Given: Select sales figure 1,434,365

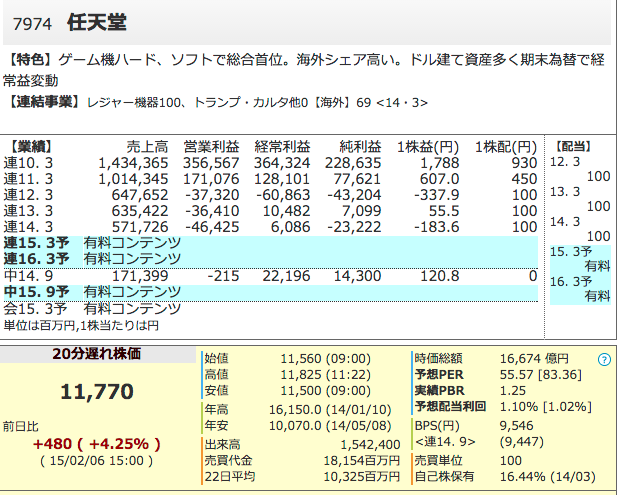Looking at the screenshot, I should pyautogui.click(x=133, y=163).
